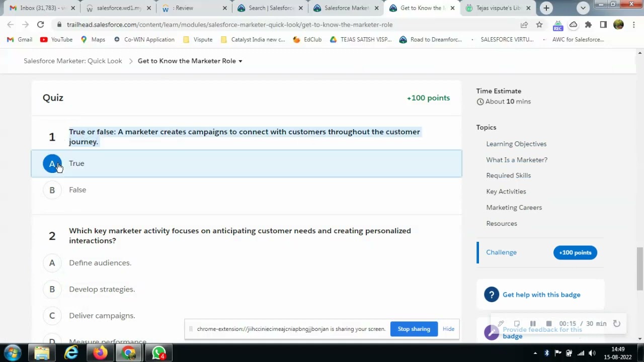644x362 pixels.
Task: Go to Salesforce Marketer: Quick Look breadcrumb
Action: click(72, 61)
